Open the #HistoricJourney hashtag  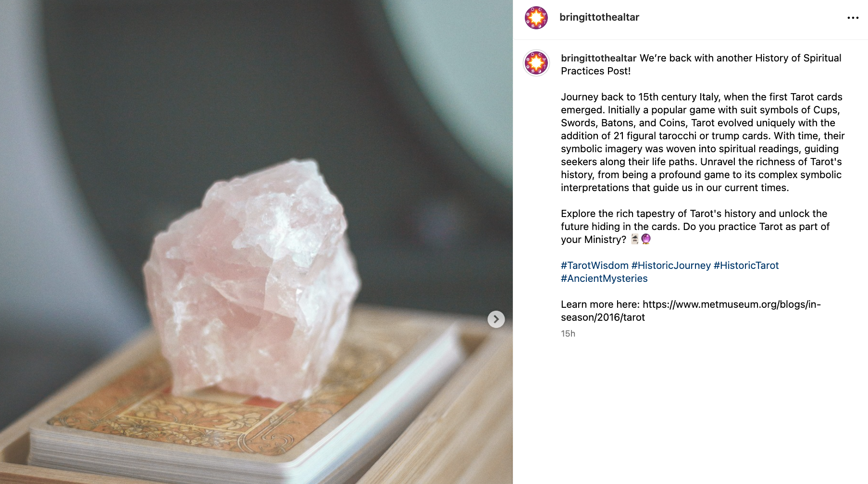(671, 266)
